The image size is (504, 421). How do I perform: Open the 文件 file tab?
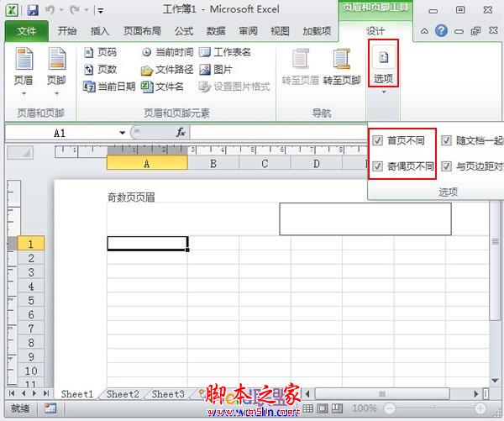tap(27, 31)
